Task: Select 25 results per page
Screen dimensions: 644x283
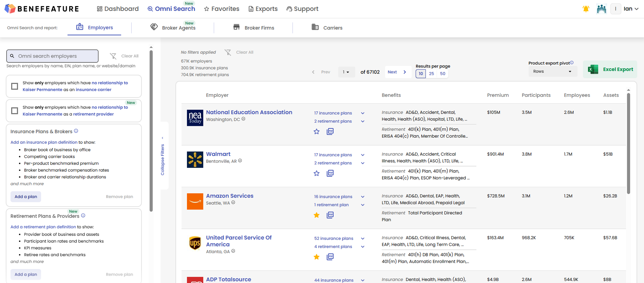Action: pos(431,74)
